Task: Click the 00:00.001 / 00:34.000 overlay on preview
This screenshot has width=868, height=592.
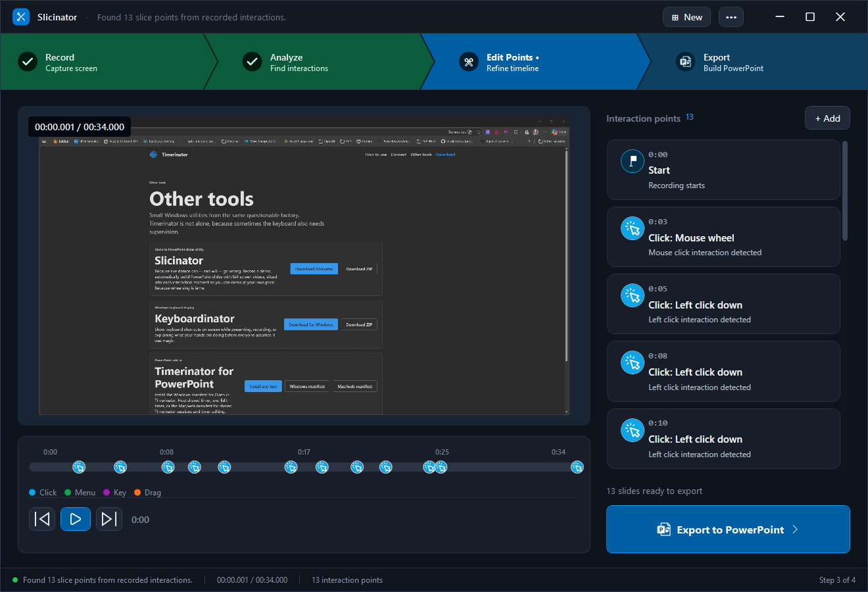Action: click(x=80, y=127)
